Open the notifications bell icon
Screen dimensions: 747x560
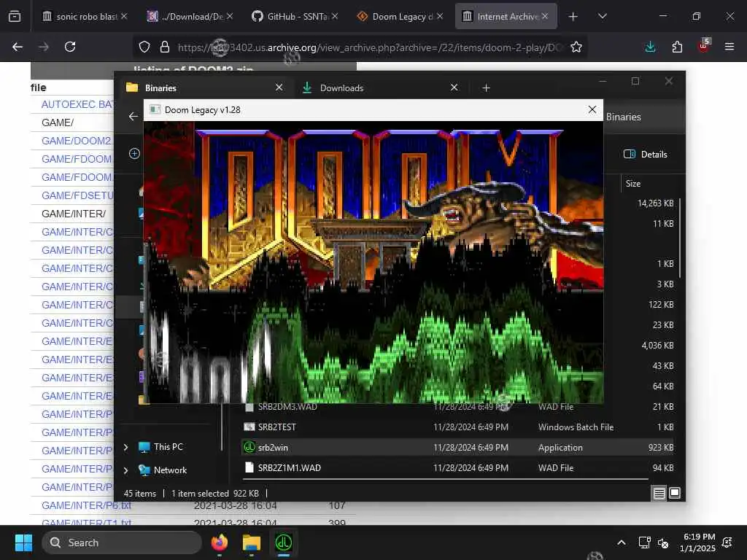(x=727, y=542)
